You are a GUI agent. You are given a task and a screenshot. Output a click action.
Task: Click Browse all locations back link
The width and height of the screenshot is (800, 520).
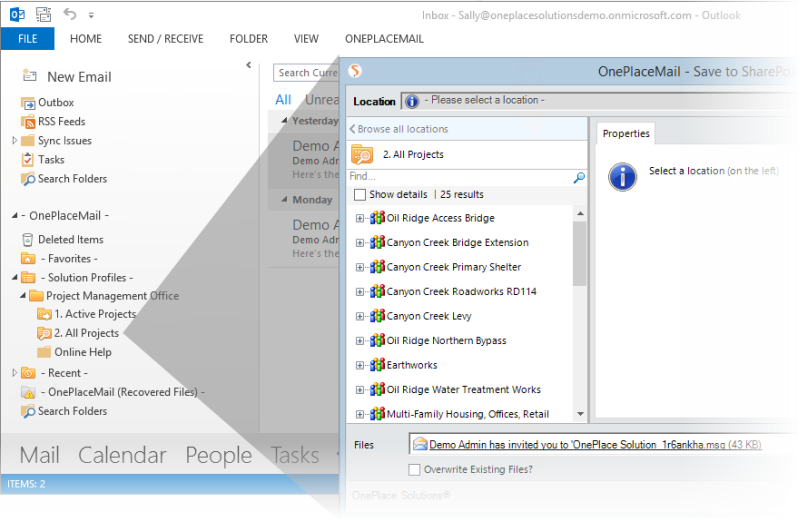[398, 129]
